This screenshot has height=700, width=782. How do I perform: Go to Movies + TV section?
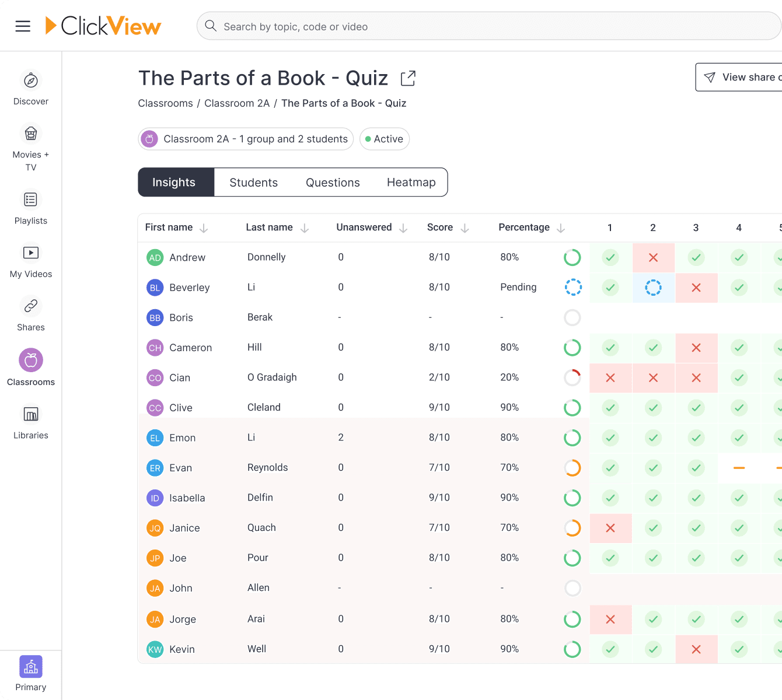pyautogui.click(x=31, y=134)
